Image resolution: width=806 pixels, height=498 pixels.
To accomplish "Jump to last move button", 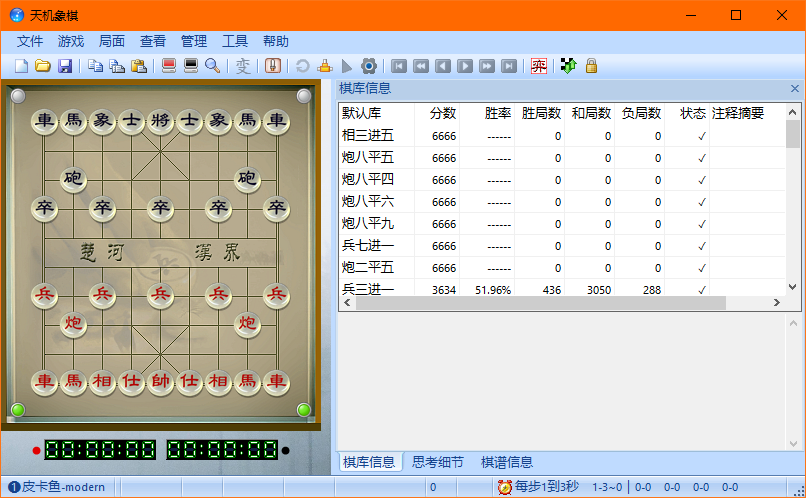I will point(509,66).
